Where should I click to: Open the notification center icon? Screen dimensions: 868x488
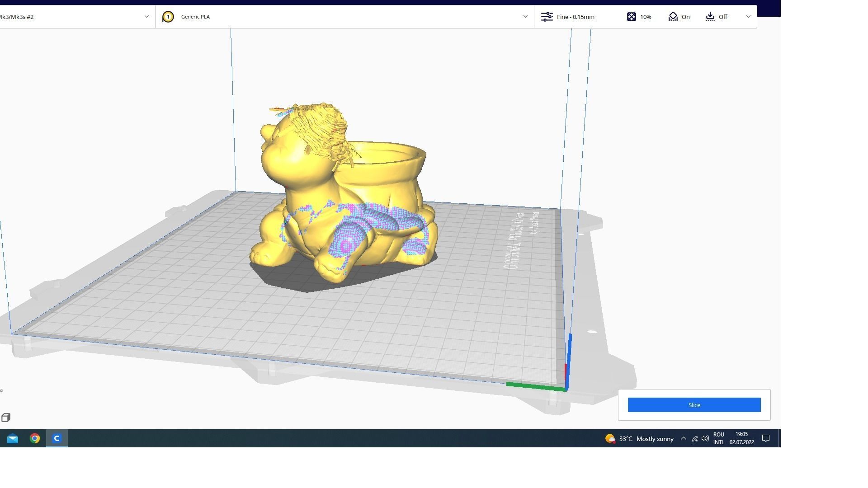766,439
